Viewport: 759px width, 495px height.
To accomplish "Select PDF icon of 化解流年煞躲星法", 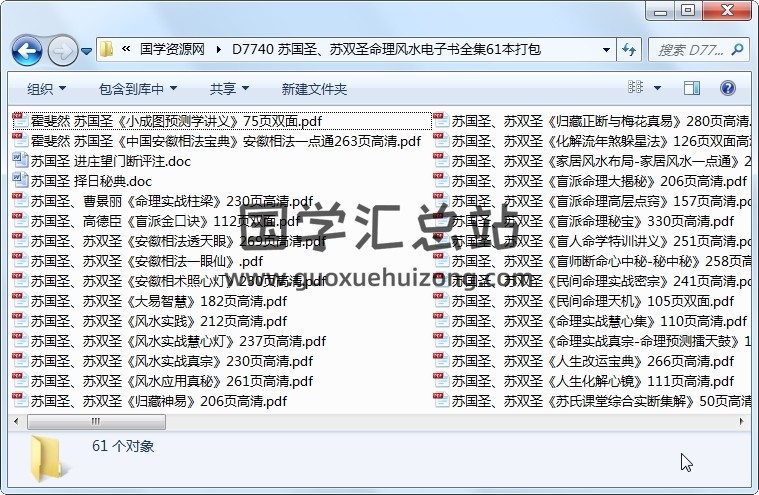I will 441,140.
